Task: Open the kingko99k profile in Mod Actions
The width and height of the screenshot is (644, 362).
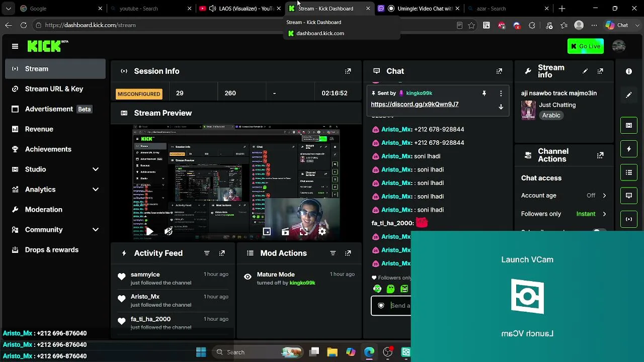Action: pyautogui.click(x=302, y=283)
